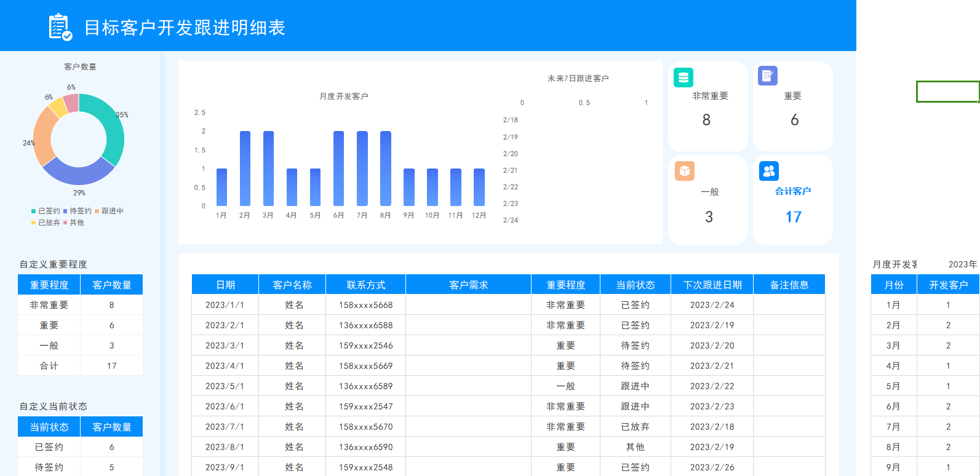
Task: Click the 开发客户 header in the right table
Action: 948,285
